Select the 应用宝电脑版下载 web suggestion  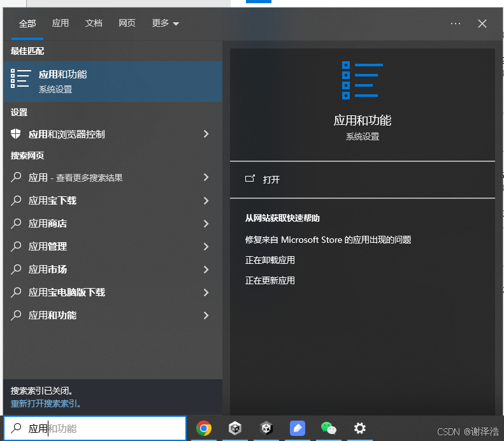pos(113,293)
